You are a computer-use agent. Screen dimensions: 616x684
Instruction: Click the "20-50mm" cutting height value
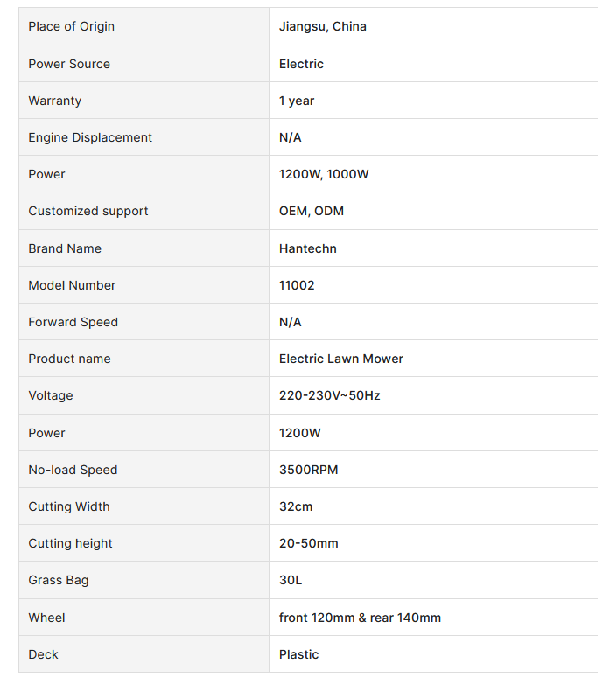click(308, 543)
